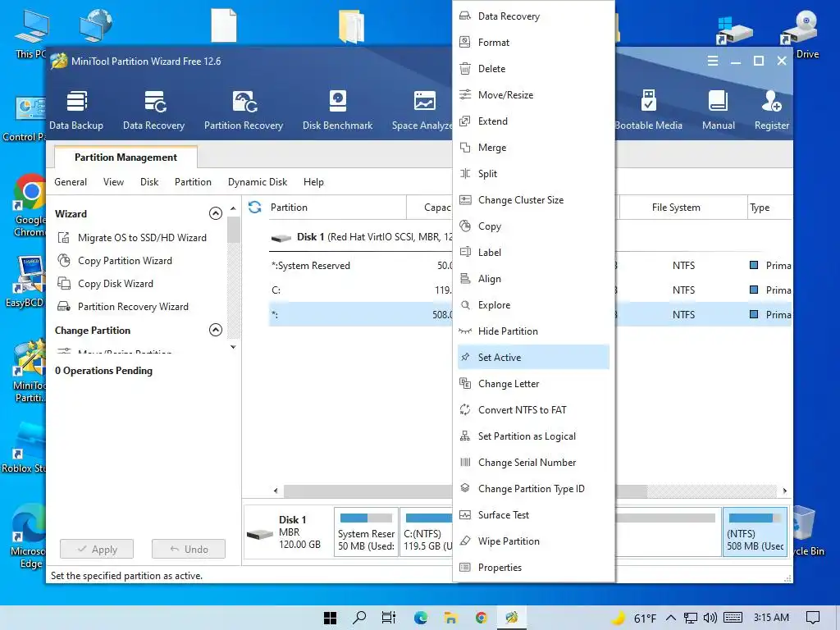Click the Register icon
This screenshot has width=840, height=630.
coord(771,111)
